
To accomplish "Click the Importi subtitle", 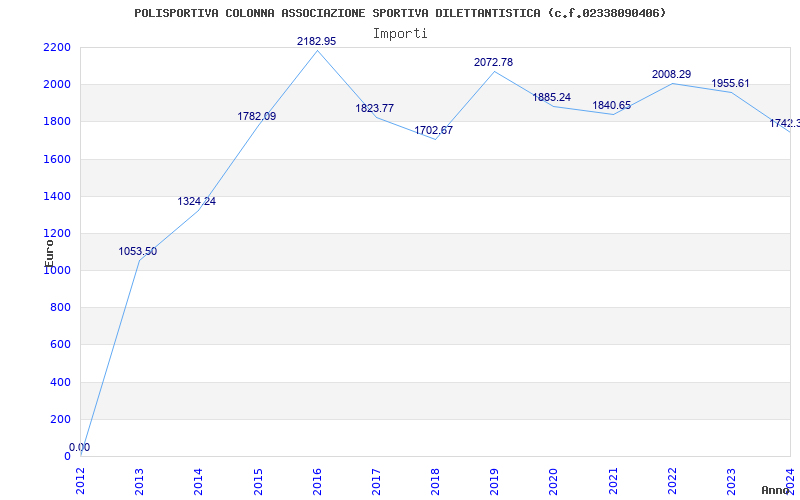I will click(x=400, y=34).
